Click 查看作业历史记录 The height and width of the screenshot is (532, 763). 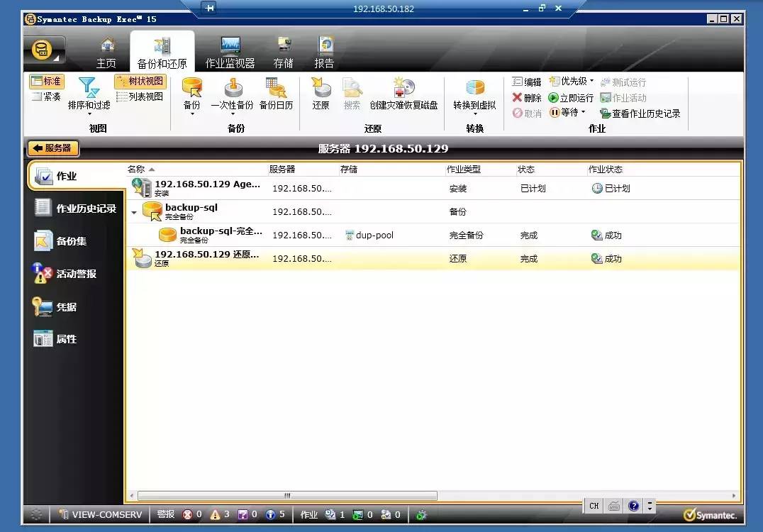[x=640, y=113]
